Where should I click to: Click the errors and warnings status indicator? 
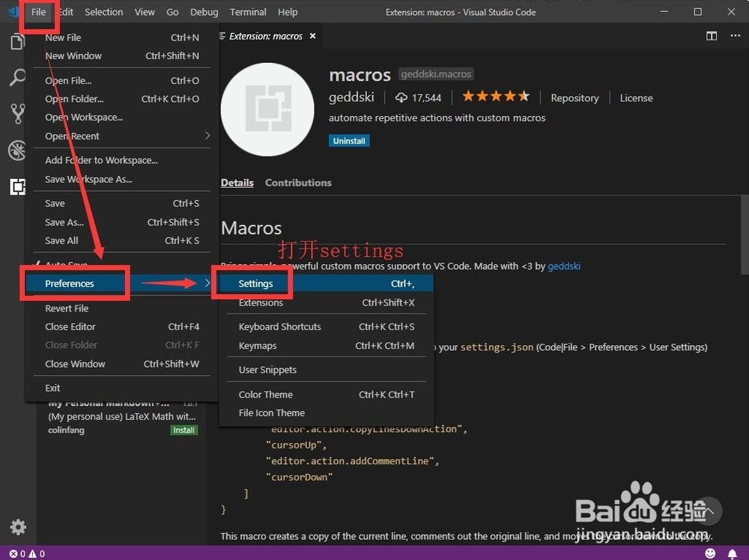[x=27, y=553]
